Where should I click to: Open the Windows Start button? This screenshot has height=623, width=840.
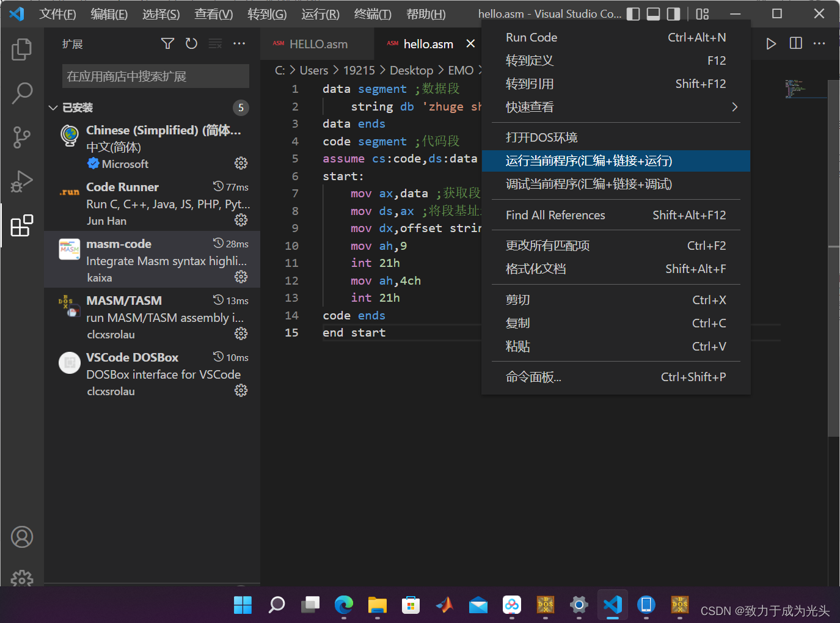tap(243, 605)
